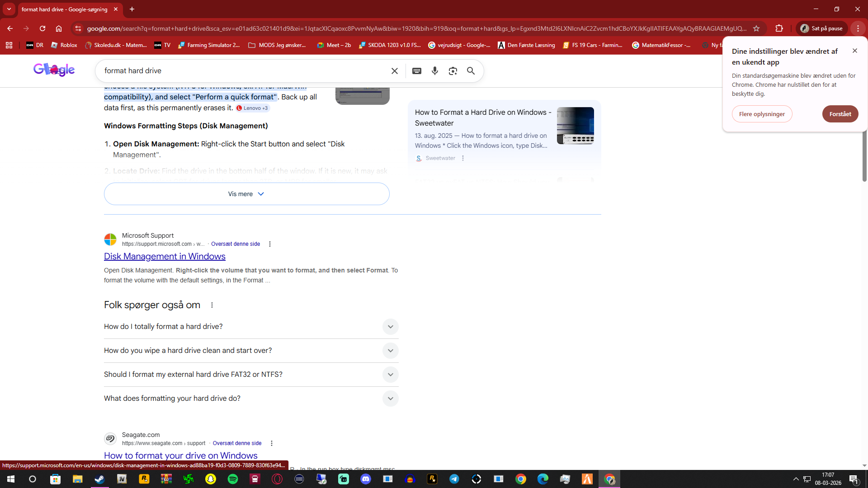Open Disk Management in Windows link
The image size is (868, 488).
point(165,256)
